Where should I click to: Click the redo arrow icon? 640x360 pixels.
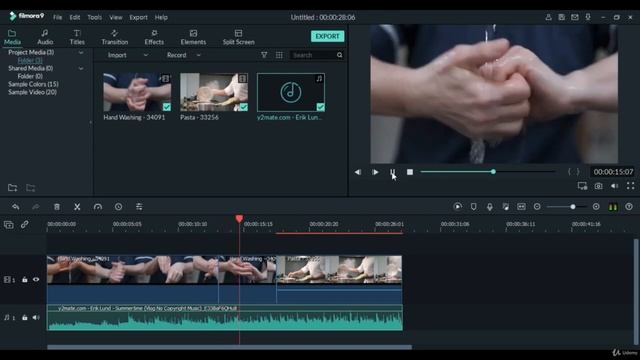tap(36, 207)
